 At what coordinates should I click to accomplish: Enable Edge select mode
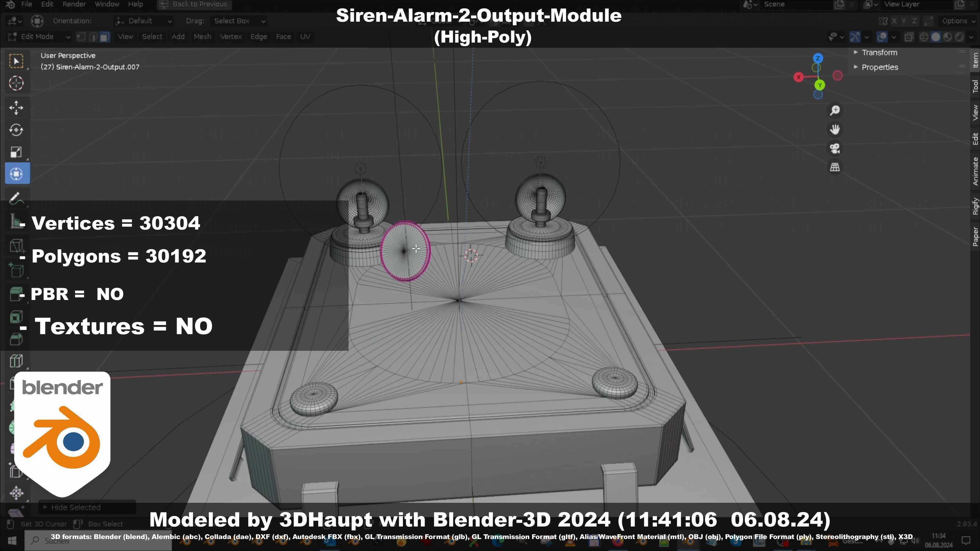[x=93, y=37]
